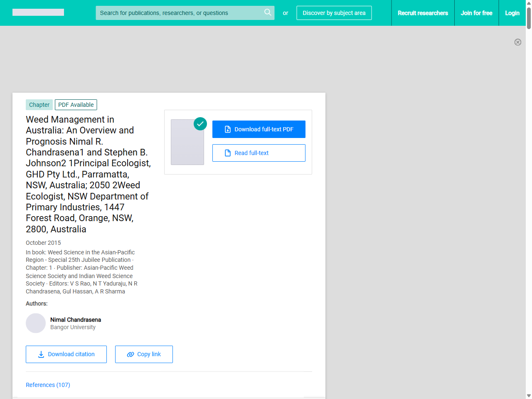Click the site logo in the header
532x399 pixels.
(38, 12)
